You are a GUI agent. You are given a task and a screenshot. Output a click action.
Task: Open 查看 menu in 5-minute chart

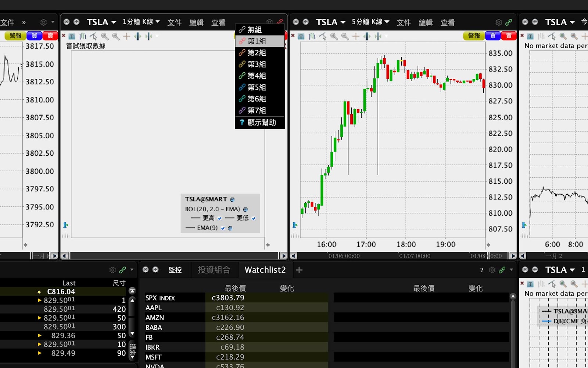448,22
